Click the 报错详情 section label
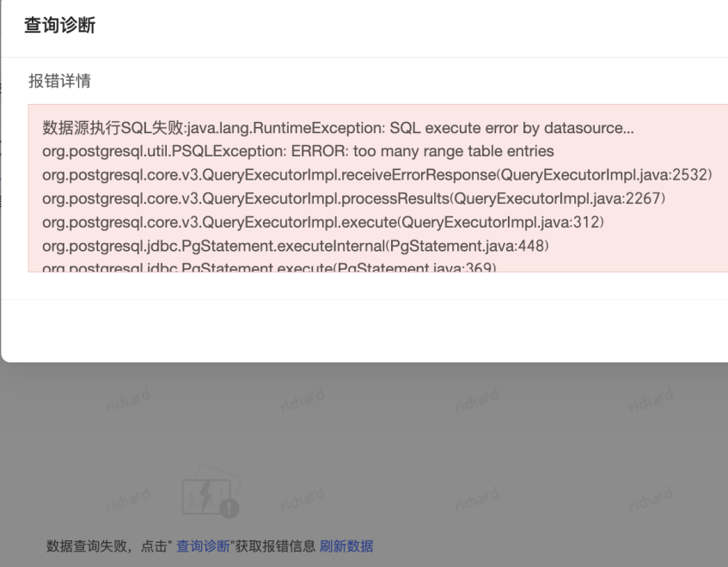Screen dimensions: 728x567 click(60, 82)
